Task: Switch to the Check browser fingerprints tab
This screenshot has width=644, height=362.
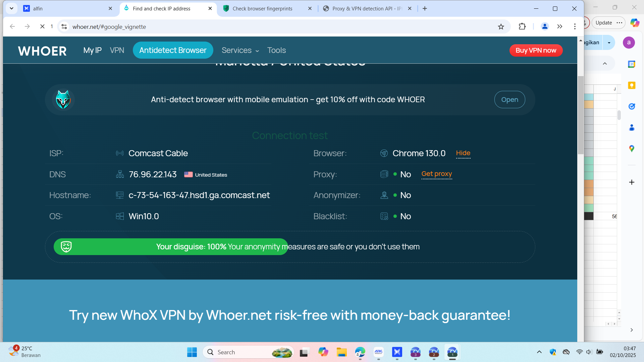Action: [x=262, y=9]
